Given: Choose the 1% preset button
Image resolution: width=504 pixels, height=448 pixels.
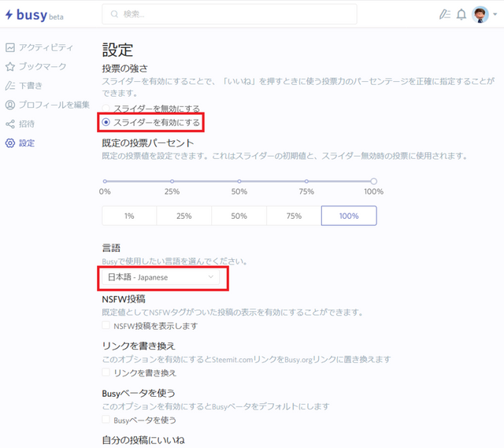Looking at the screenshot, I should (129, 216).
